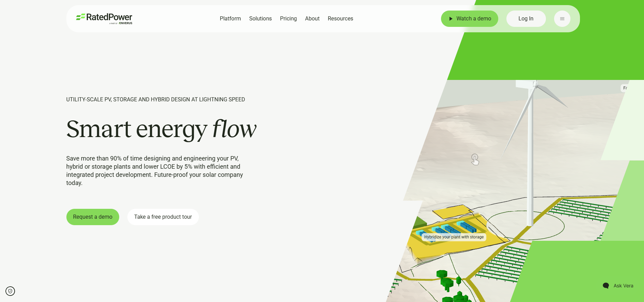This screenshot has width=644, height=302.
Task: Click the Ask Vera chat bubble icon
Action: click(606, 286)
